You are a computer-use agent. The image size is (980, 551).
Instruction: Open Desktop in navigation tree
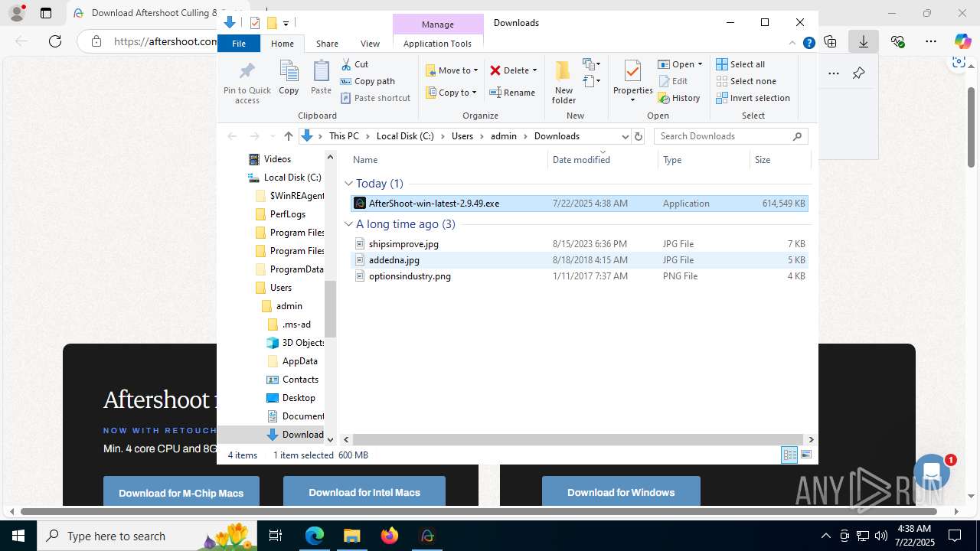pyautogui.click(x=299, y=398)
